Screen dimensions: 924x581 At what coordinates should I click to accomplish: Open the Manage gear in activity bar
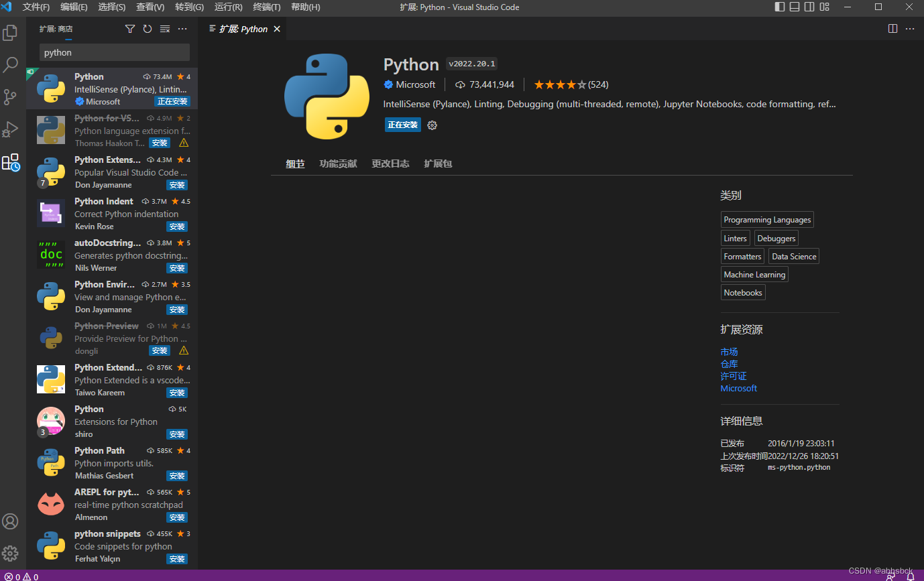tap(10, 554)
